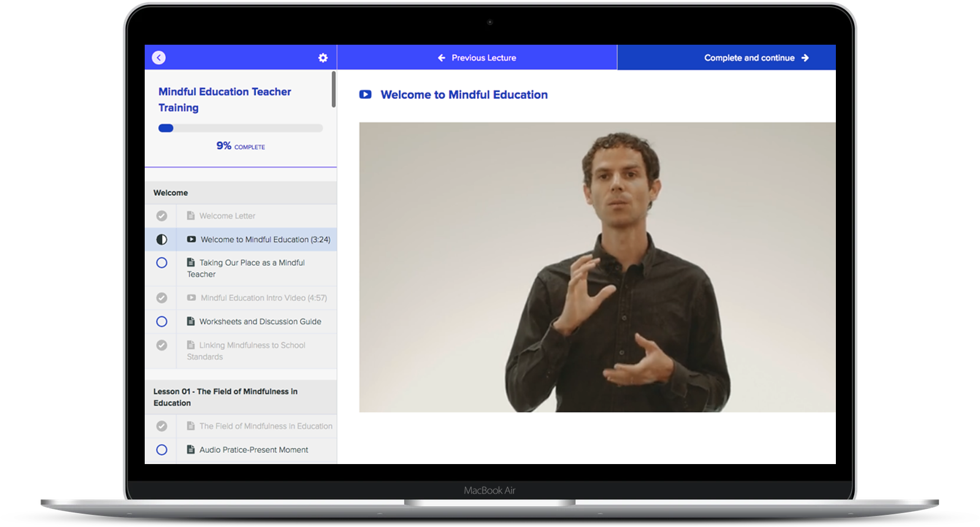This screenshot has width=980, height=527.
Task: Click half-filled progress circle for current lecture
Action: 162,239
